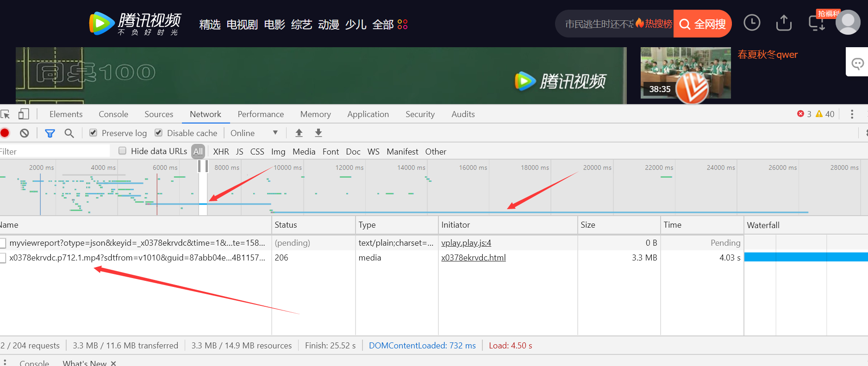The width and height of the screenshot is (868, 366).
Task: Click the Tencent Video logo
Action: [135, 24]
